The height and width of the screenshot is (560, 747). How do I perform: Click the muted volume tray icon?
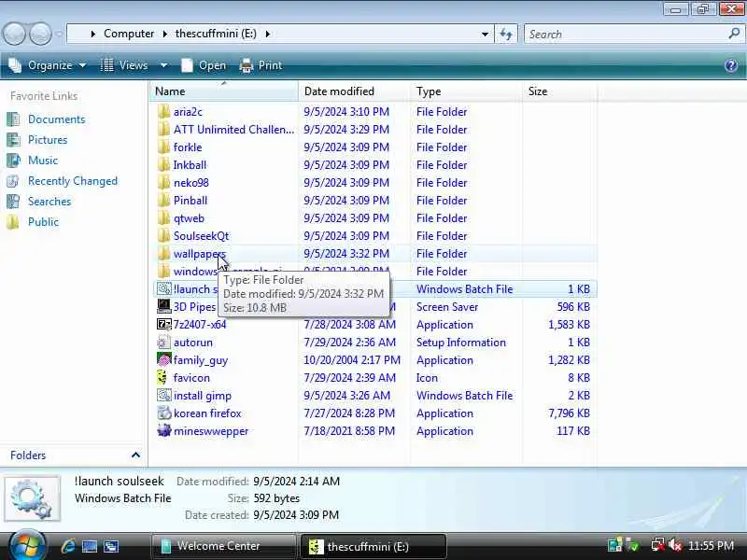coord(674,545)
